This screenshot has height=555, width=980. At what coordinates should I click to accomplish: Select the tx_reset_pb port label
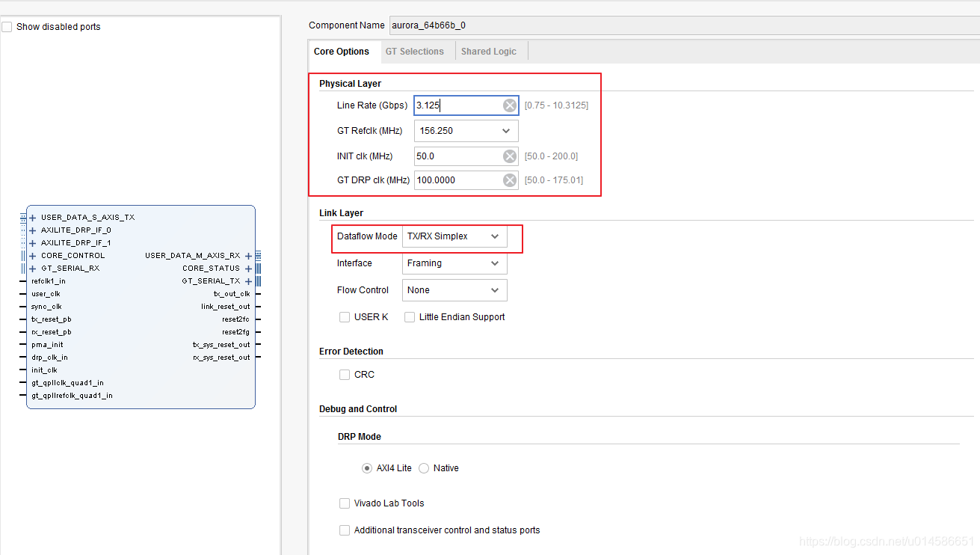(51, 319)
